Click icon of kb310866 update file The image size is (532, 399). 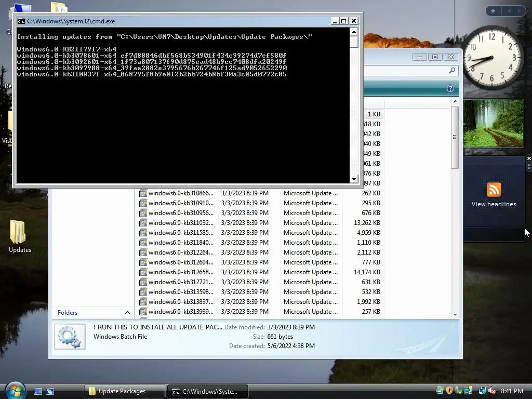pyautogui.click(x=143, y=193)
